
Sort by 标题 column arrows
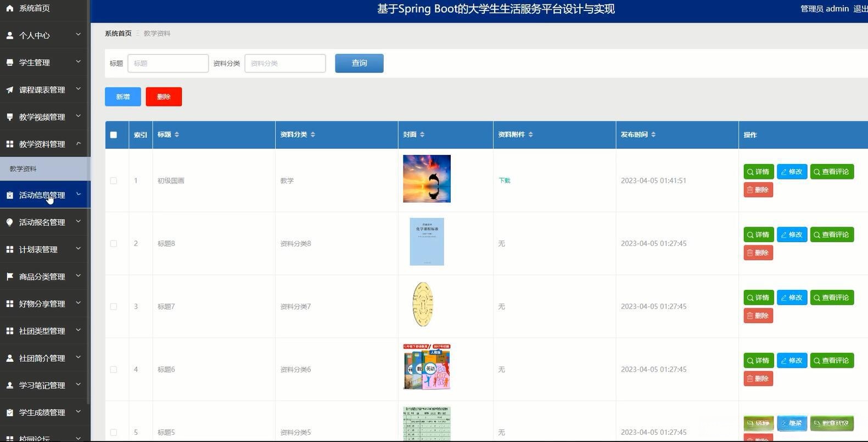[177, 135]
